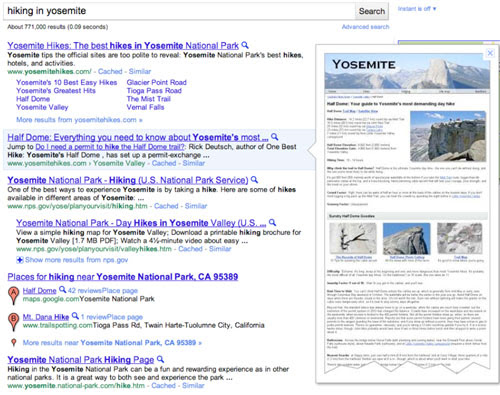Open the Advanced search link
The width and height of the screenshot is (500, 395).
(x=365, y=27)
